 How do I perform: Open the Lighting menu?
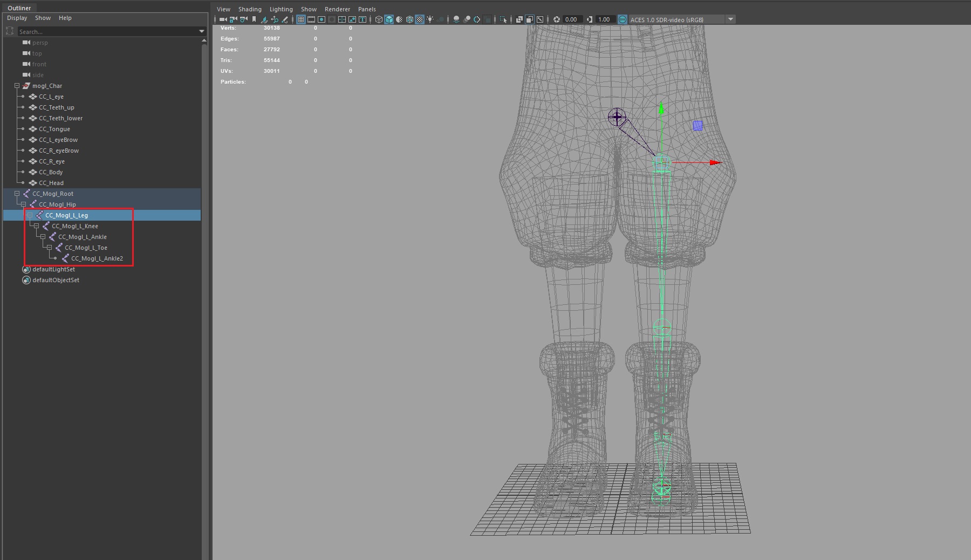point(281,9)
